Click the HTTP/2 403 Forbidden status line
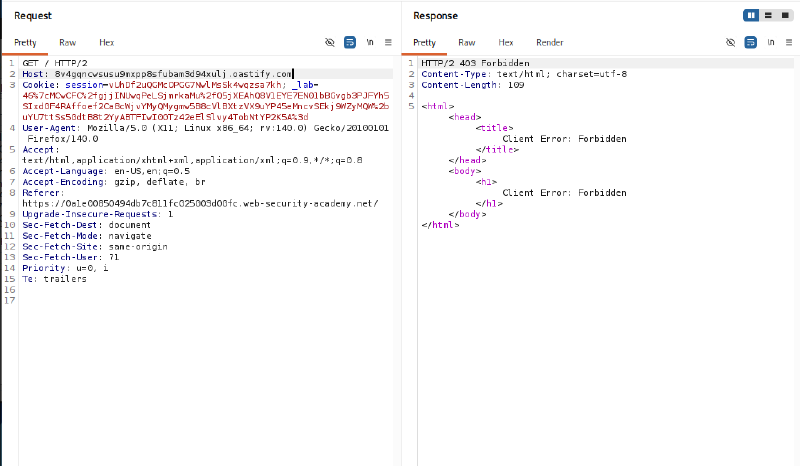 click(x=475, y=63)
